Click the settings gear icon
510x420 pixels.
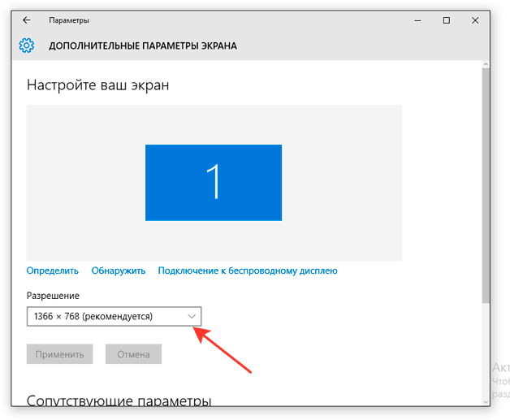click(x=27, y=45)
